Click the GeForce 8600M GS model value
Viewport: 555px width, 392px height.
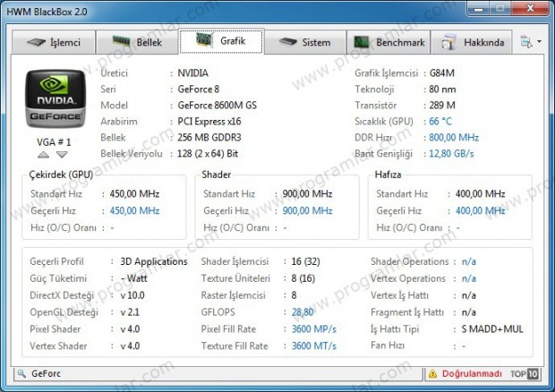tap(218, 105)
